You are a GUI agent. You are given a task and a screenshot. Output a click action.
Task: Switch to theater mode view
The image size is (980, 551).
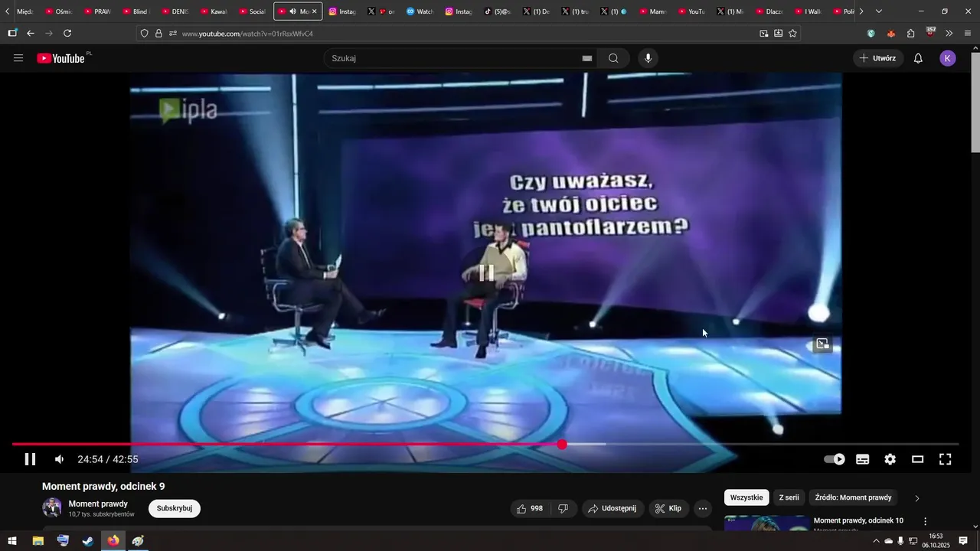(918, 459)
